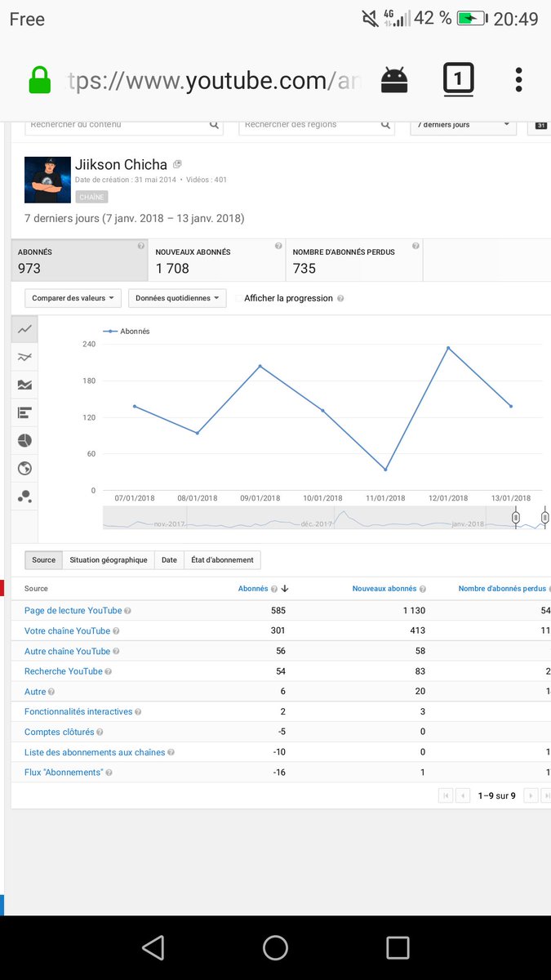The image size is (551, 980).
Task: Tap search magnifier in content search box
Action: pos(215,125)
